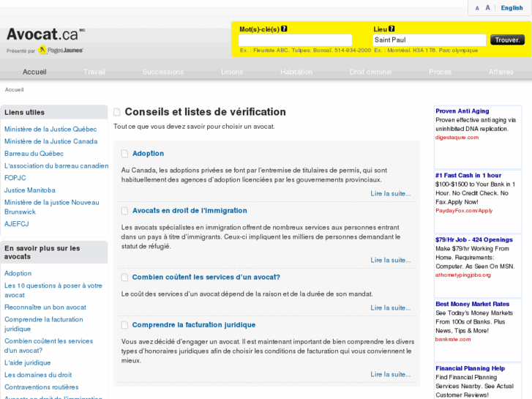Open Ministère de la Justice Québec link
The width and height of the screenshot is (532, 399).
(50, 129)
